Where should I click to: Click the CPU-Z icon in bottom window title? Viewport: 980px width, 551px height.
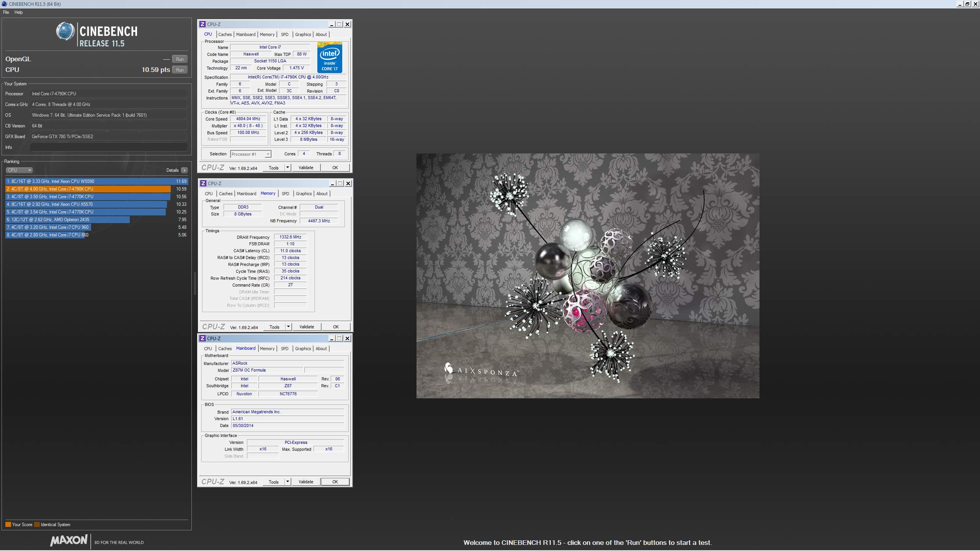click(x=203, y=338)
